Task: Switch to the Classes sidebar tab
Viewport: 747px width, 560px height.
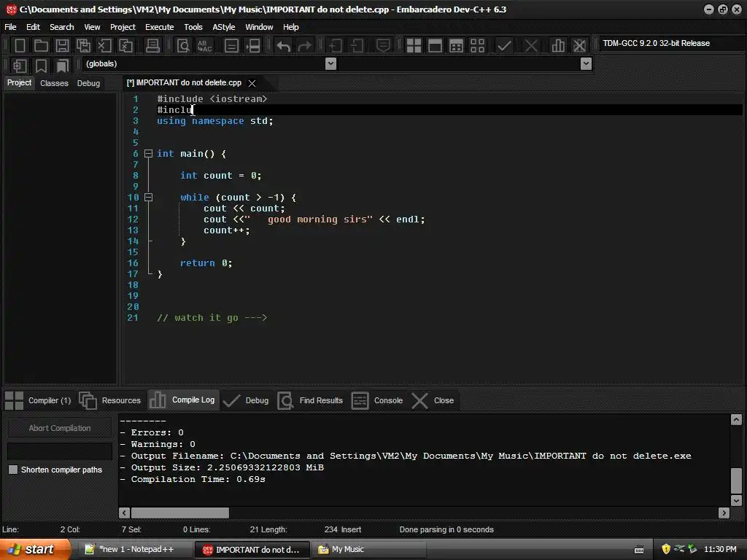Action: click(54, 83)
